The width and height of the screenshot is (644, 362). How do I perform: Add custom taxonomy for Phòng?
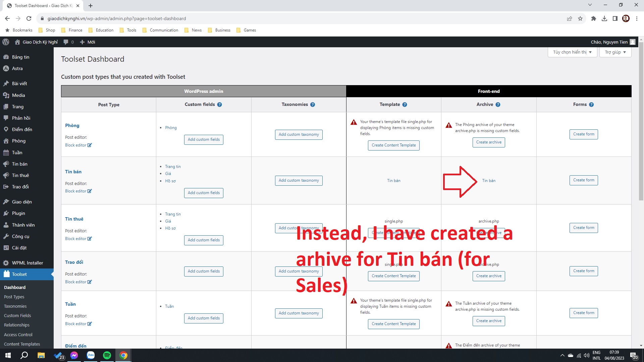(x=299, y=134)
